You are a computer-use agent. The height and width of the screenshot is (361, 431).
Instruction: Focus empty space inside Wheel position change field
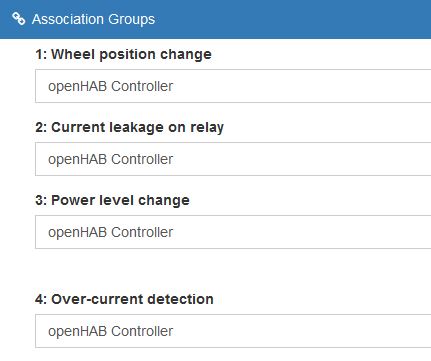(x=300, y=86)
